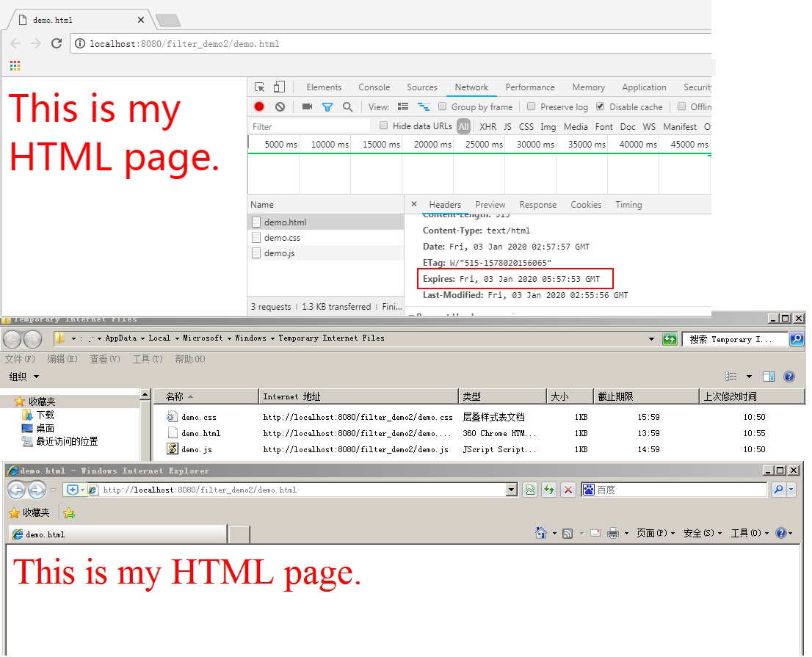Capture screenshots with the camera icon
Viewport: 812px width, 657px height.
[307, 106]
